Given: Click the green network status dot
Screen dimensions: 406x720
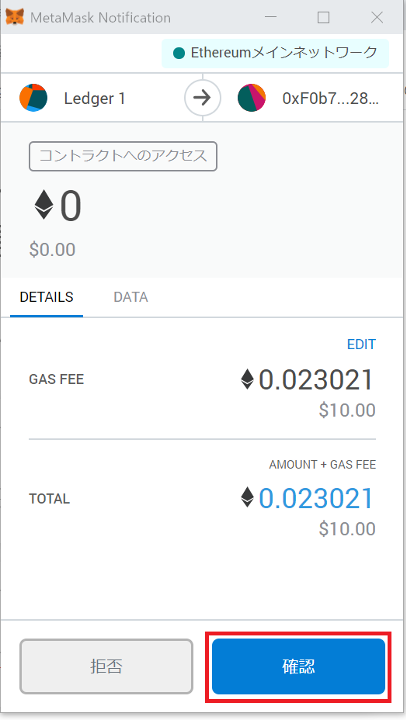Looking at the screenshot, I should (179, 53).
